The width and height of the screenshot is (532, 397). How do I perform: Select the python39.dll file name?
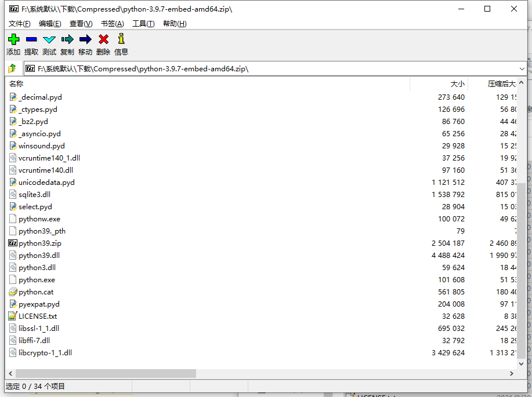point(39,255)
